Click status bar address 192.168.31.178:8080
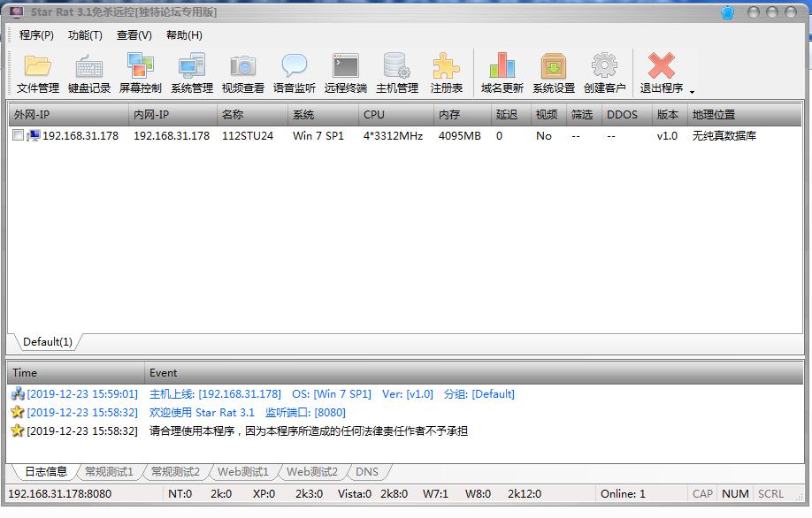 pos(59,493)
